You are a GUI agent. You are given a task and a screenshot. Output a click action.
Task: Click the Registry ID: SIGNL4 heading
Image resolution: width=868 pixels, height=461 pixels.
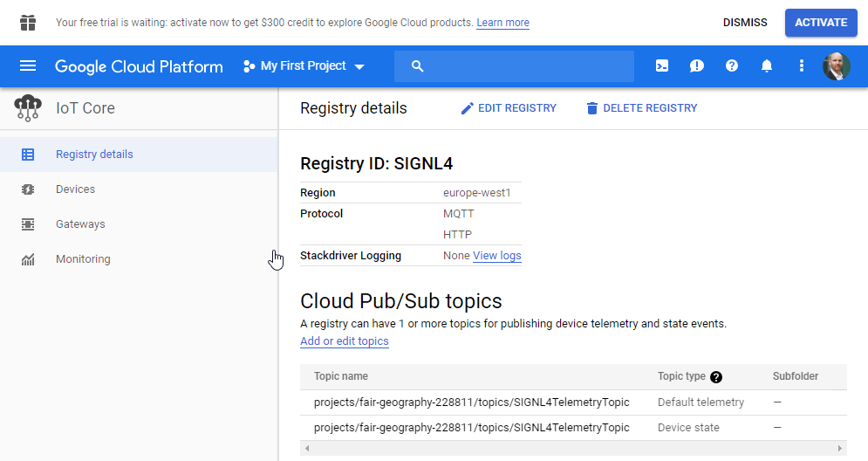(x=377, y=163)
